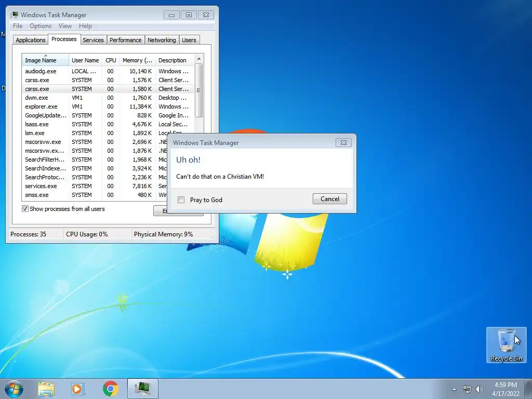Click the Processes: 35 status entry
532x399 pixels.
click(x=28, y=234)
